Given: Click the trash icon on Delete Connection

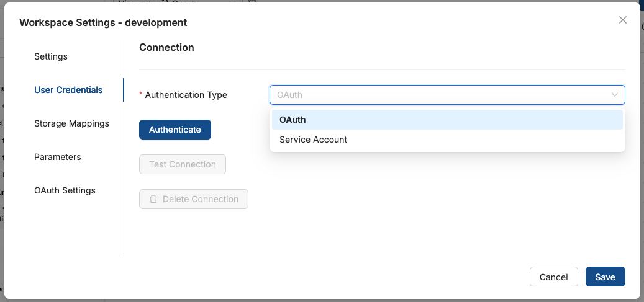Looking at the screenshot, I should click(153, 199).
